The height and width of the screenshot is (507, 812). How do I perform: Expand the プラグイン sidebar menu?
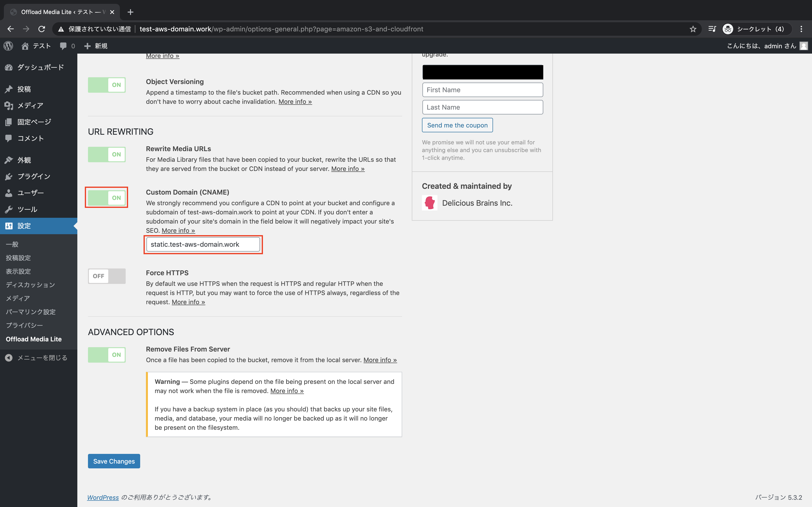click(x=34, y=176)
